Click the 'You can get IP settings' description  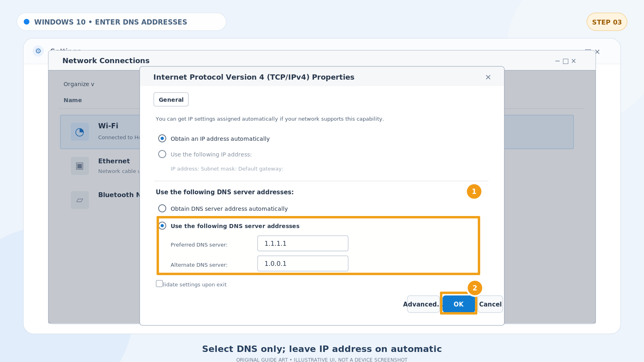[x=270, y=119]
